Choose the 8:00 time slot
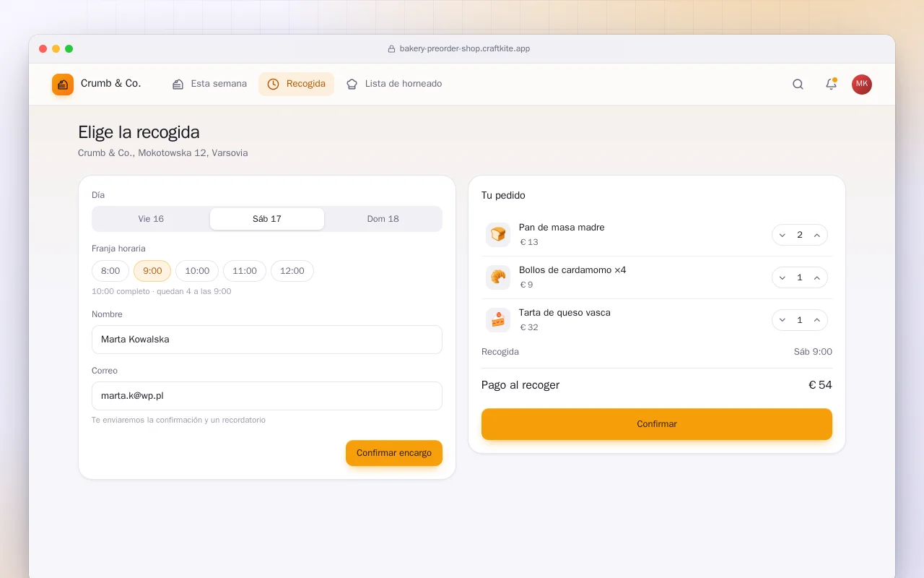The image size is (924, 578). pyautogui.click(x=110, y=271)
